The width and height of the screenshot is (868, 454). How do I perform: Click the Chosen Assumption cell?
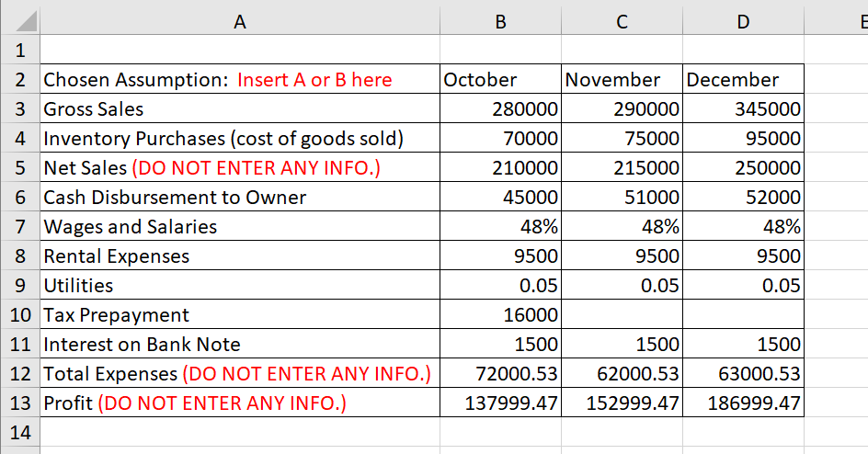(240, 79)
